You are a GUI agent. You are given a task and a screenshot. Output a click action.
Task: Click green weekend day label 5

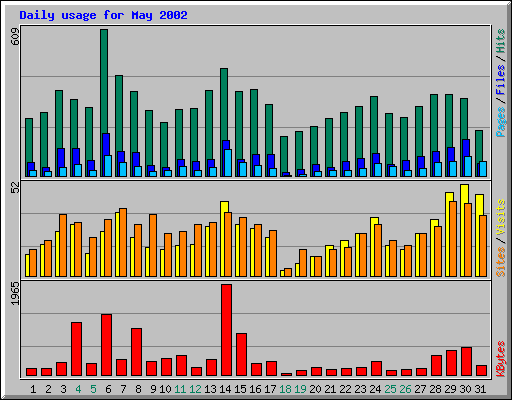(x=93, y=389)
